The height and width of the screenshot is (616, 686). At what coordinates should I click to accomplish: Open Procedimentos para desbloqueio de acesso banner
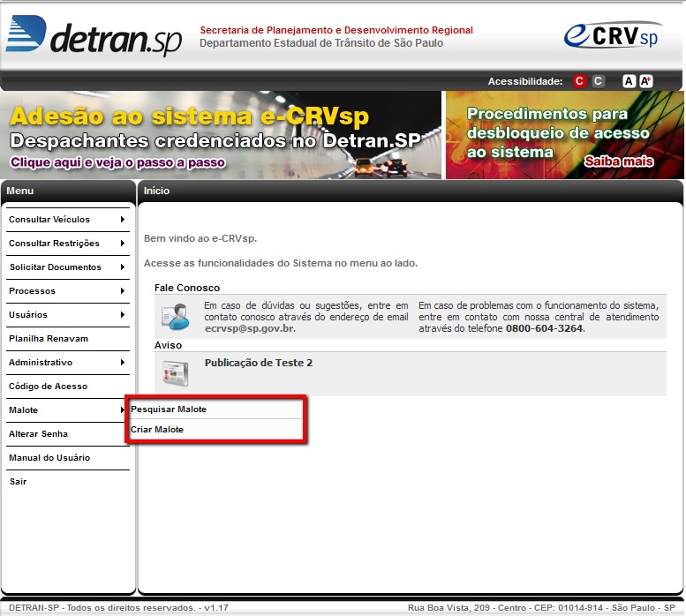click(565, 135)
